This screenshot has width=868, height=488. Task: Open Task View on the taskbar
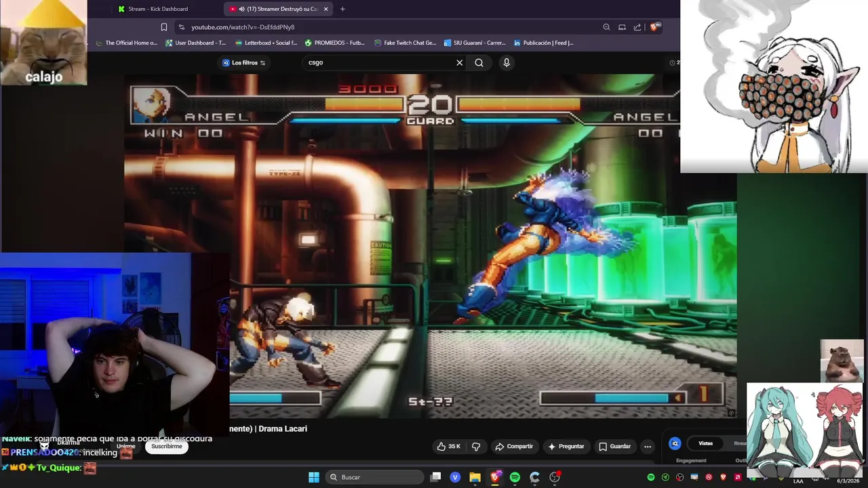436,477
